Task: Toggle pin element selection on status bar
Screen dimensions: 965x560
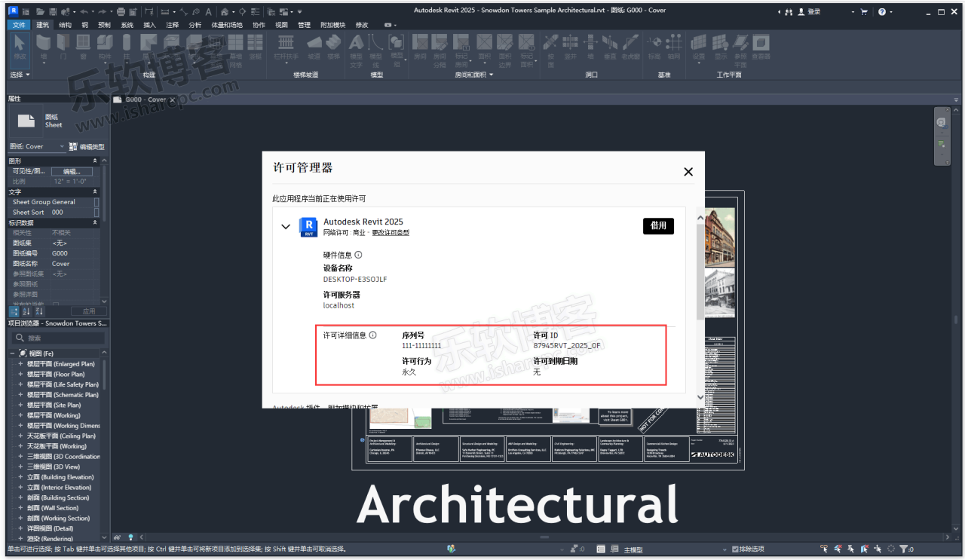Action: coord(852,550)
